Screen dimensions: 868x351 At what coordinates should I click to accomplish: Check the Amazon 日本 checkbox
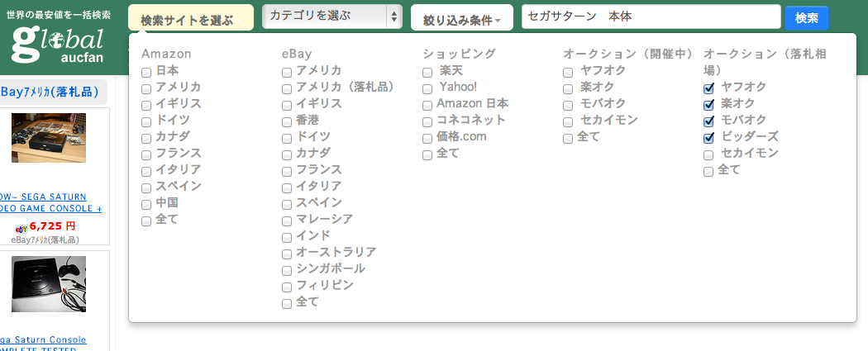146,72
